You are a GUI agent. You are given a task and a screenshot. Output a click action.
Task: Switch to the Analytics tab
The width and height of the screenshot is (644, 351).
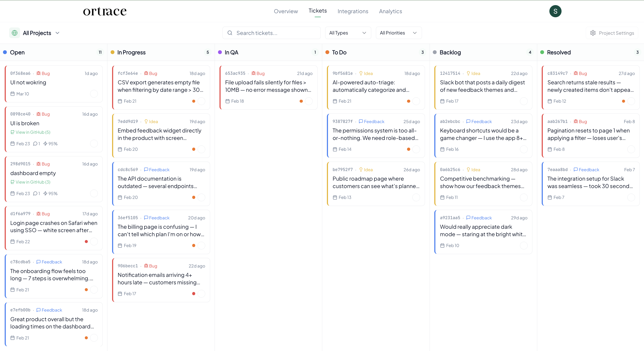point(390,11)
